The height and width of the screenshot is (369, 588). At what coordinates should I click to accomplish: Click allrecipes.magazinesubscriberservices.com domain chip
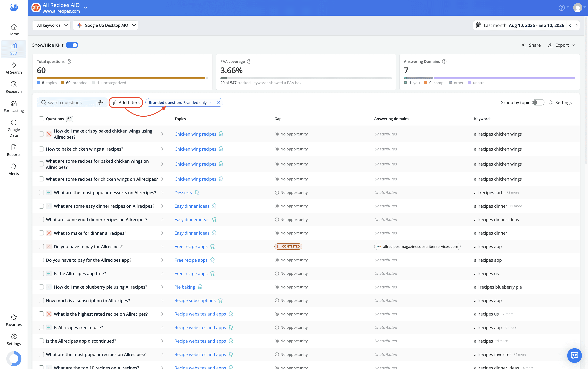click(417, 247)
